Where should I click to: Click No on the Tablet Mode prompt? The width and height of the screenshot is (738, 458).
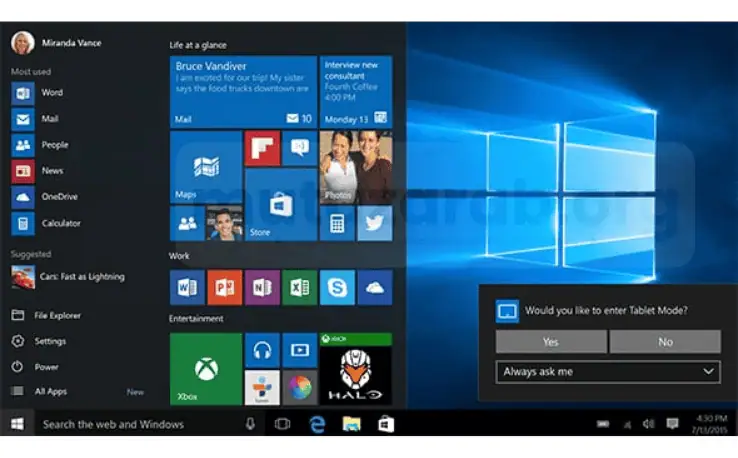pos(665,342)
